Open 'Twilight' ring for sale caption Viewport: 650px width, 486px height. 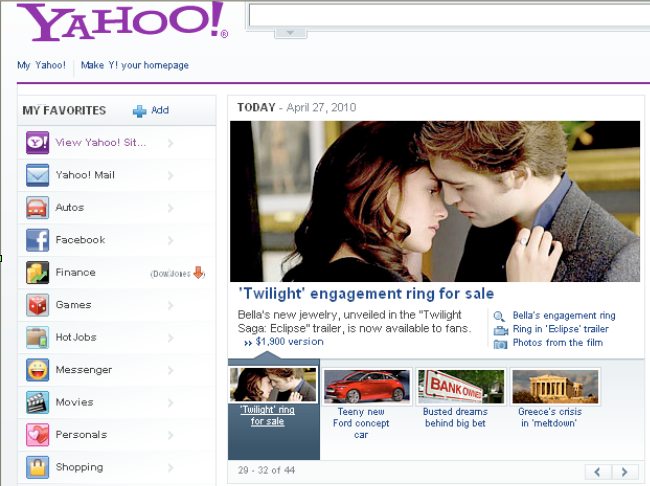point(267,416)
